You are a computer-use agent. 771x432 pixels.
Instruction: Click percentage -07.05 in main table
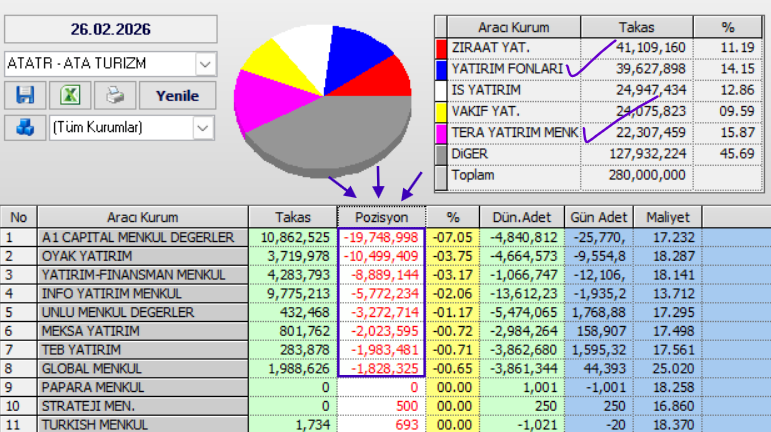click(x=452, y=237)
